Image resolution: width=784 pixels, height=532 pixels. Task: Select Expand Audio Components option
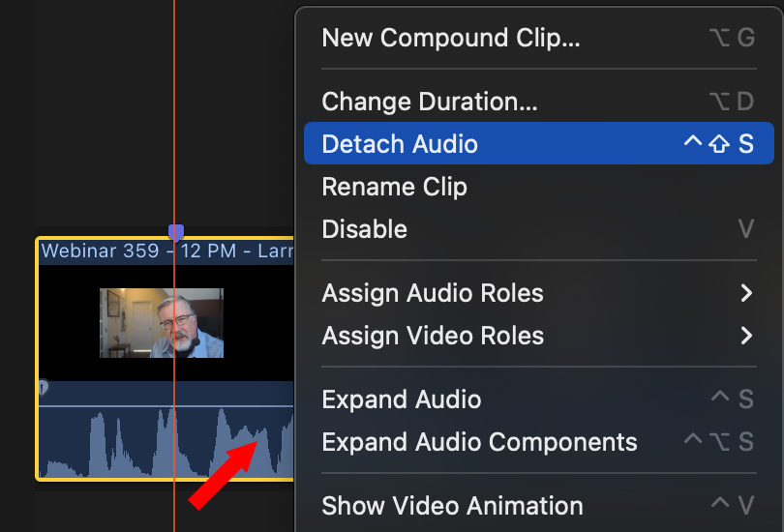pyautogui.click(x=479, y=442)
